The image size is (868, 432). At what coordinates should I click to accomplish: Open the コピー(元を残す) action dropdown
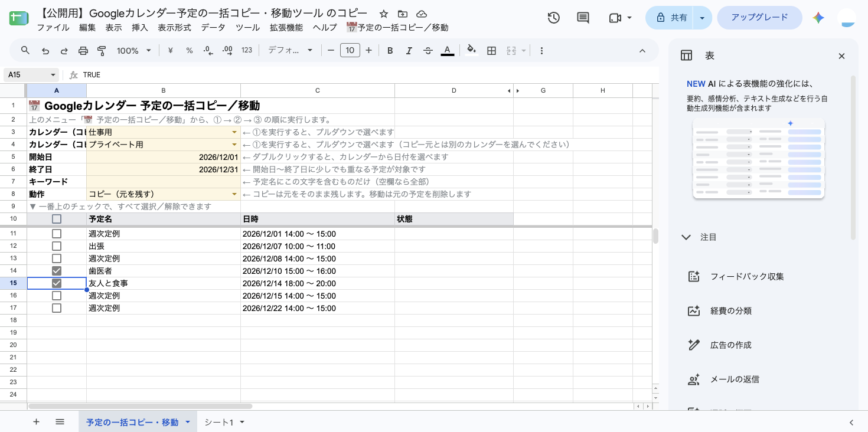[234, 194]
